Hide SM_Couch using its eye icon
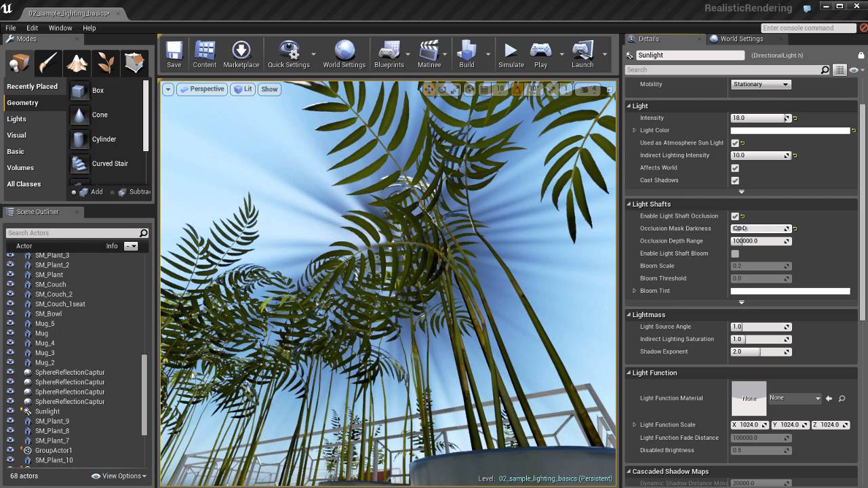 10,285
